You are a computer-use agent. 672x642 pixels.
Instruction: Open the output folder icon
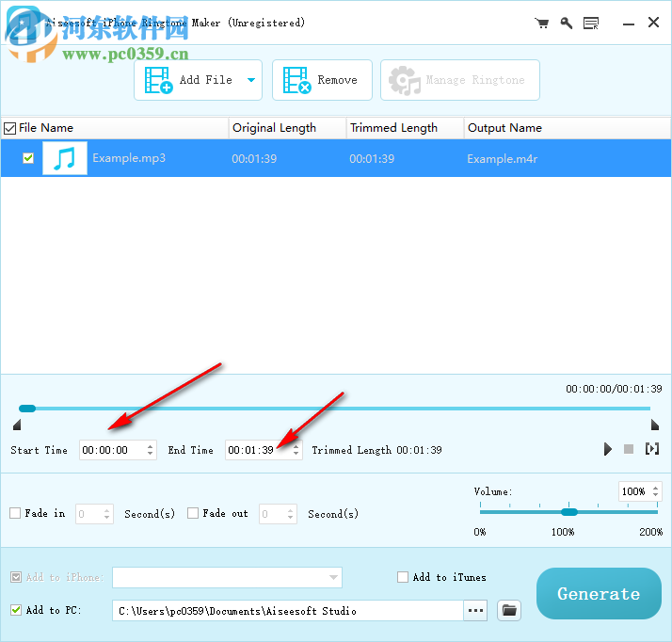(x=509, y=610)
